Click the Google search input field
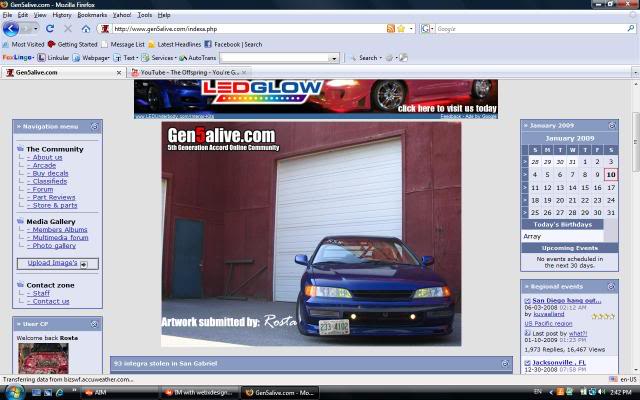The height and width of the screenshot is (400, 640). click(531, 29)
